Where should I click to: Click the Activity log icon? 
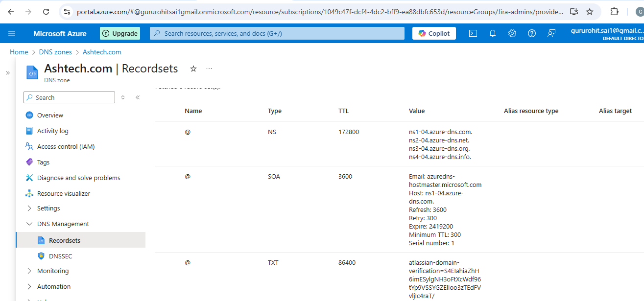point(29,131)
